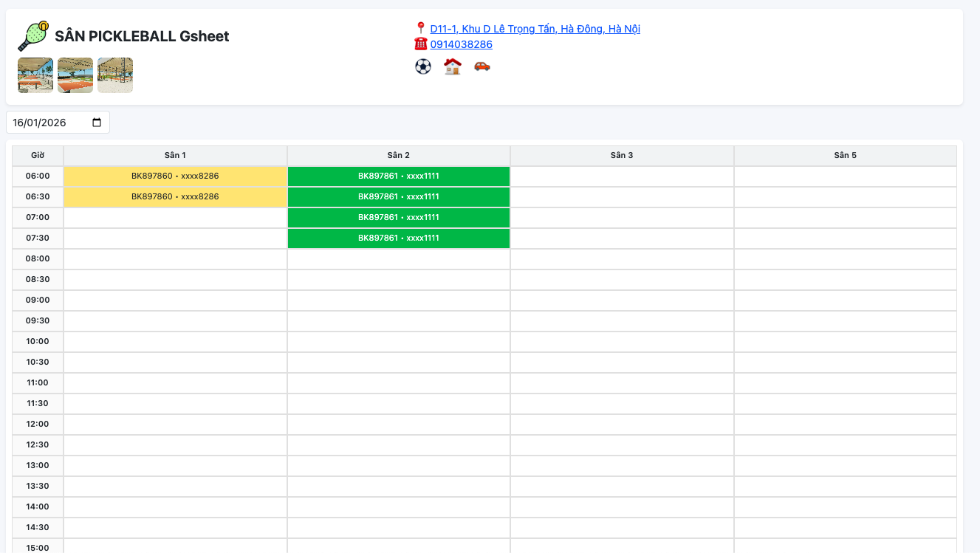Click the soccer ball icon
Screen dimensions: 980x553
click(x=422, y=68)
